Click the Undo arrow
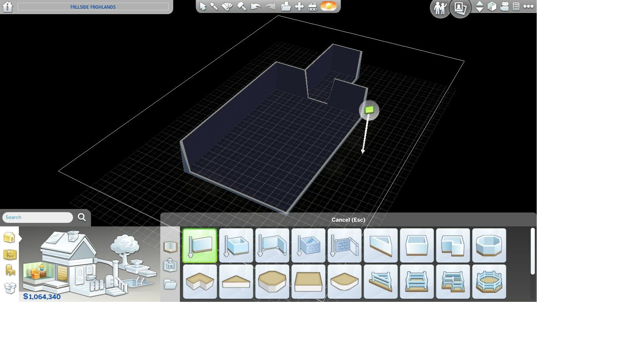 click(256, 6)
